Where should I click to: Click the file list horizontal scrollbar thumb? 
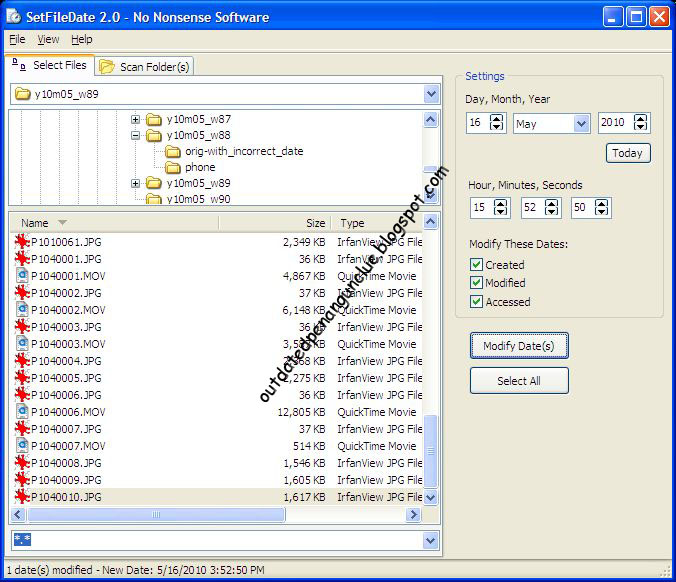156,515
